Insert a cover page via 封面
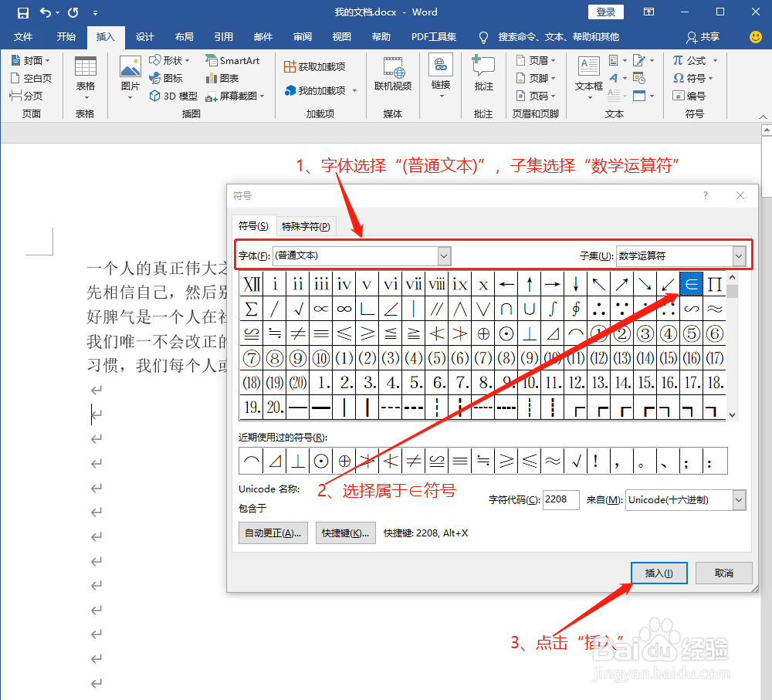The image size is (772, 700). coord(30,60)
